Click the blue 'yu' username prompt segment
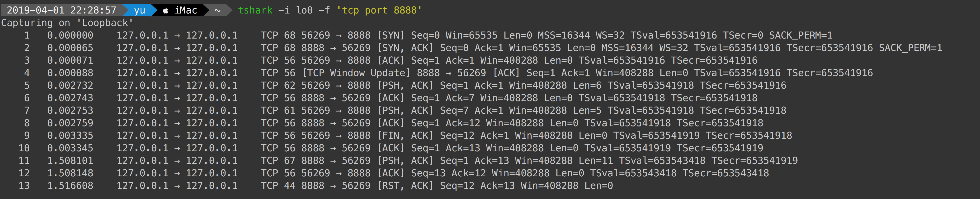 pyautogui.click(x=139, y=10)
